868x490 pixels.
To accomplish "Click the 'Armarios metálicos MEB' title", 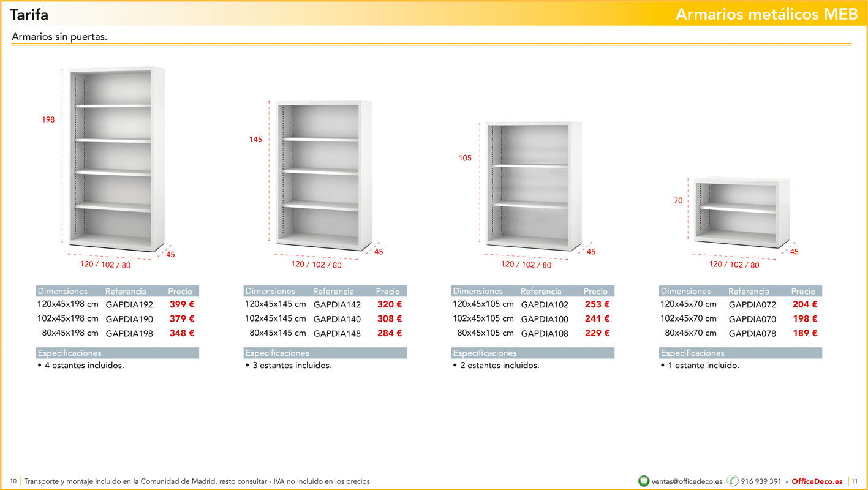I will pos(766,14).
